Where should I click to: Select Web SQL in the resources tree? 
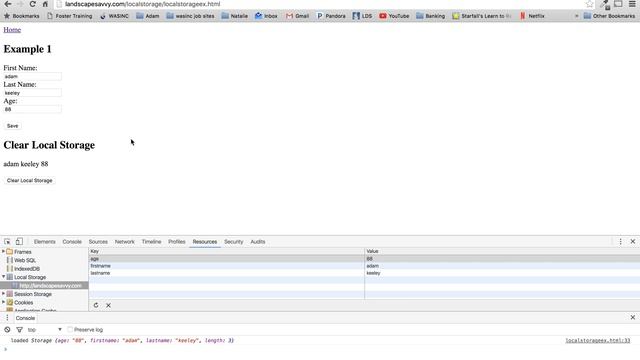pyautogui.click(x=25, y=260)
